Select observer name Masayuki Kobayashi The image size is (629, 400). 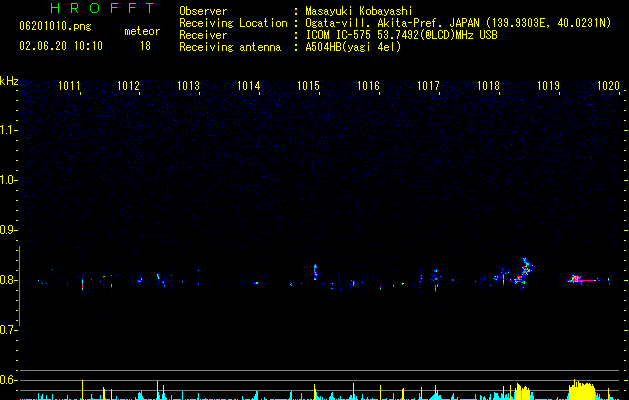pos(359,11)
